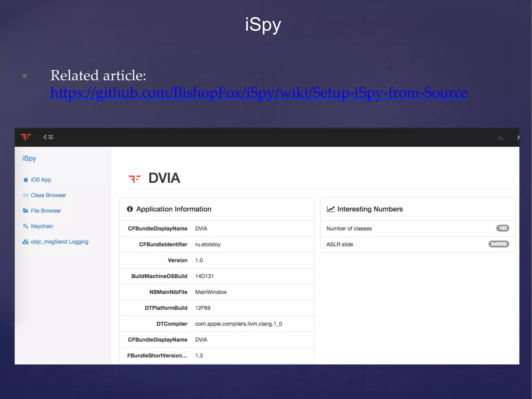Click the info icon in Application Information
532x399 pixels.
[x=130, y=209]
